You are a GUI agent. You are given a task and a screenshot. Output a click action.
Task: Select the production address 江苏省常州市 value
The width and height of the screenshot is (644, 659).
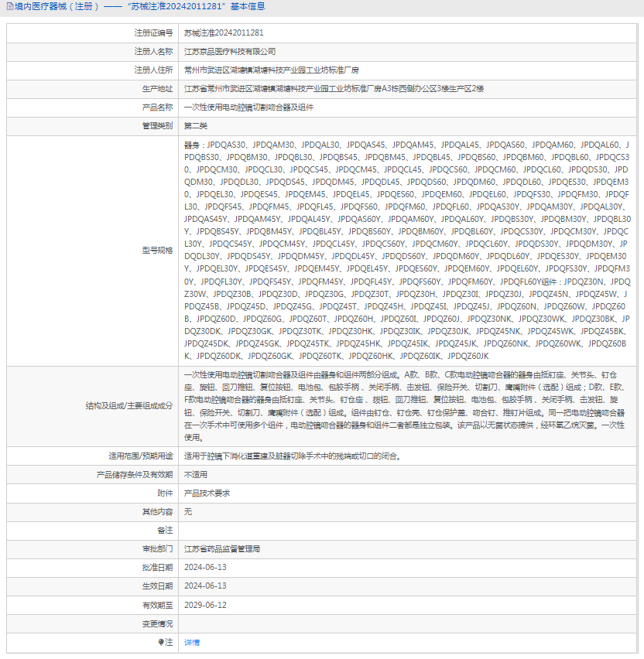[334, 89]
